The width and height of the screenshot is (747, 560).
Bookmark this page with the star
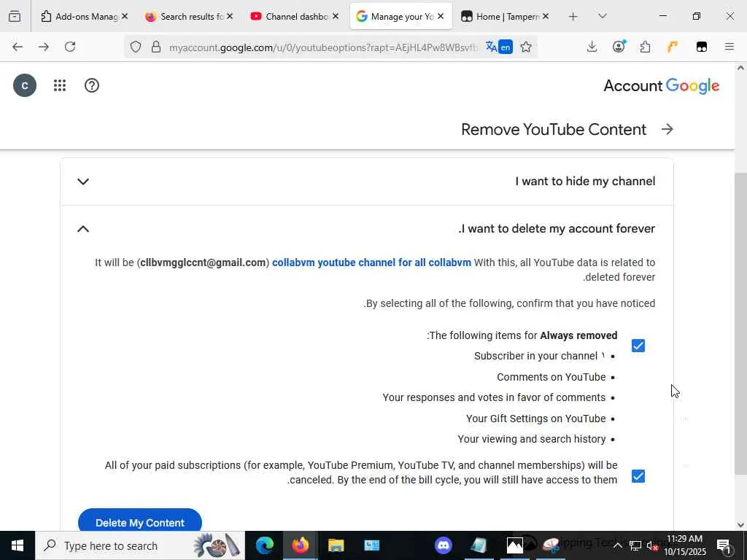click(526, 47)
